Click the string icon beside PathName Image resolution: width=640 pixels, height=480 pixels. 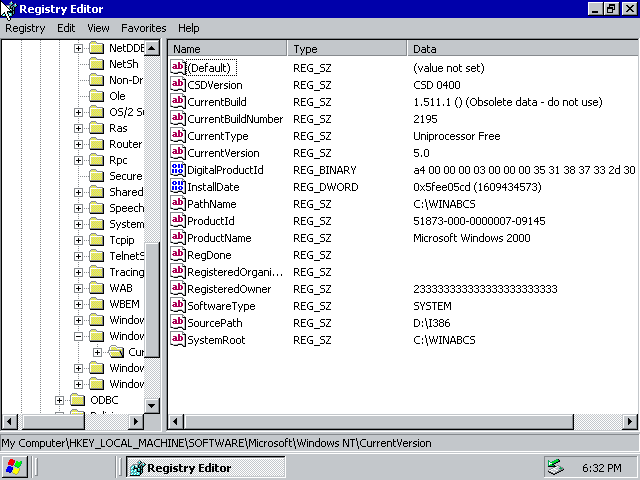[x=178, y=204]
